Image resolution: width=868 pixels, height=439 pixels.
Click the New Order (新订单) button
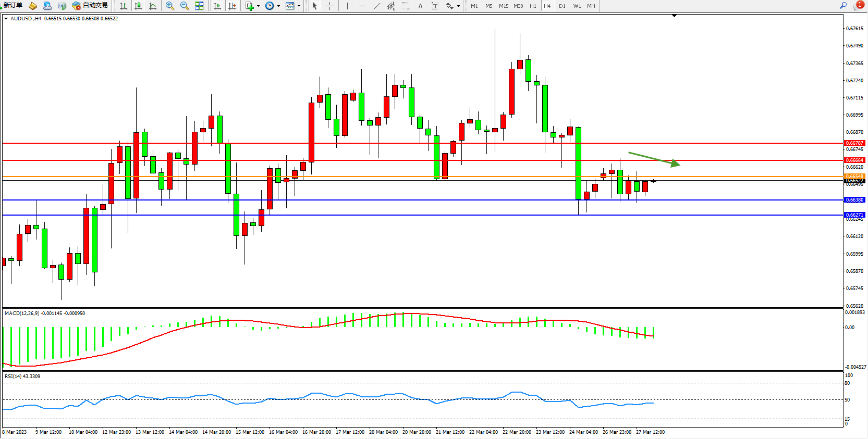(13, 6)
